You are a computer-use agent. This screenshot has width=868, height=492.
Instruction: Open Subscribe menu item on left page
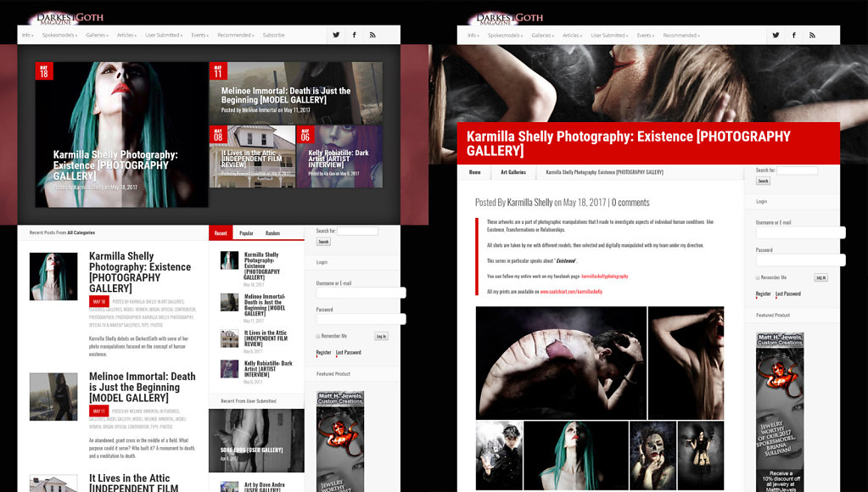[x=273, y=35]
